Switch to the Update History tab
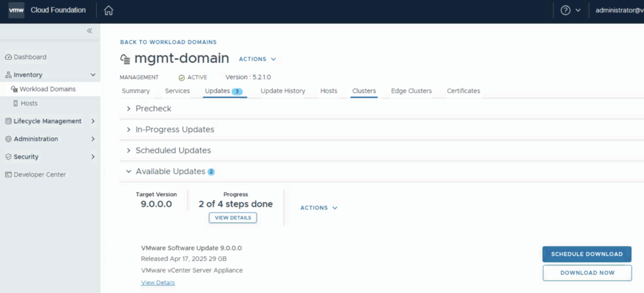Screen dimensions: 644x293 click(x=282, y=91)
